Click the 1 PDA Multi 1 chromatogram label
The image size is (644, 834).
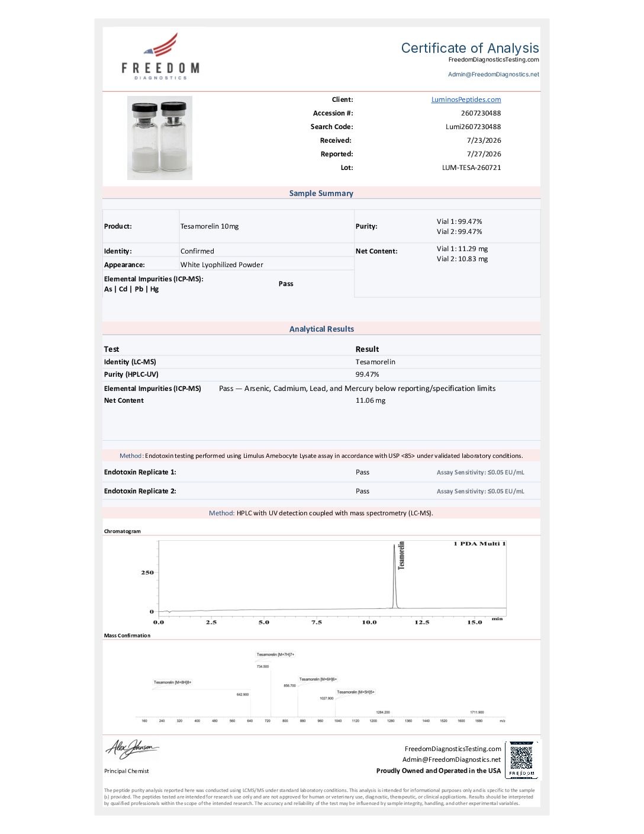(x=480, y=544)
